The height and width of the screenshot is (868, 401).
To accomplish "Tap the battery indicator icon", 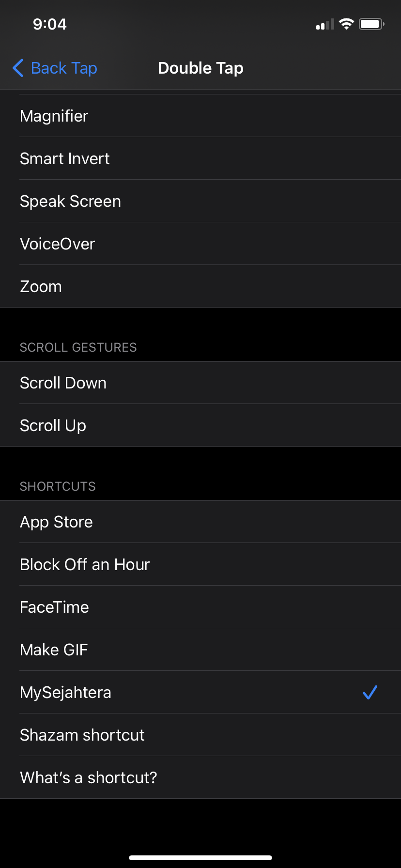I will point(371,24).
